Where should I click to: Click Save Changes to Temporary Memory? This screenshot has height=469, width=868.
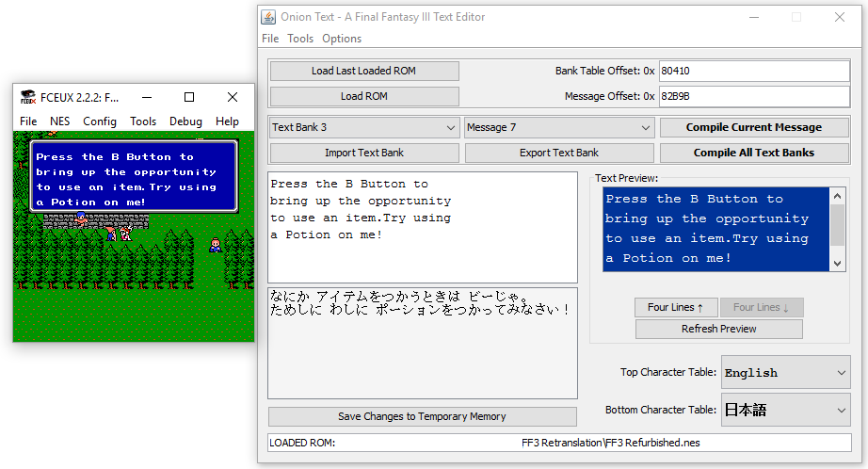423,416
